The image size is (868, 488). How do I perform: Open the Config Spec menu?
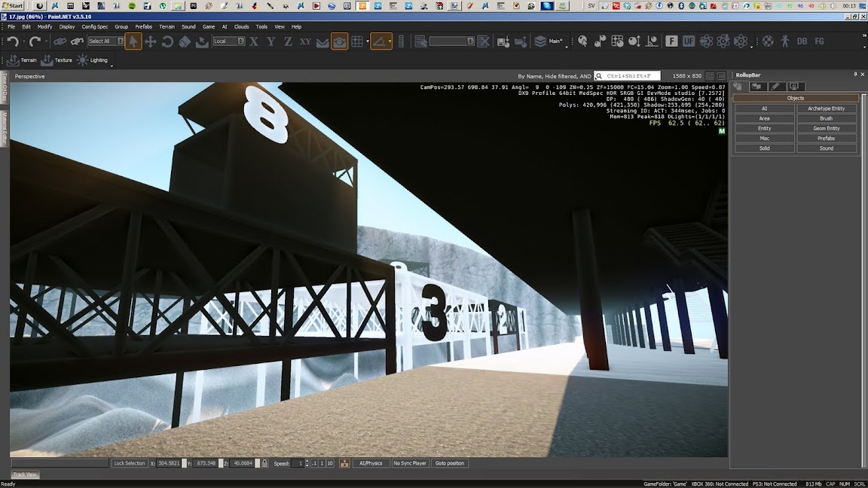coord(95,26)
